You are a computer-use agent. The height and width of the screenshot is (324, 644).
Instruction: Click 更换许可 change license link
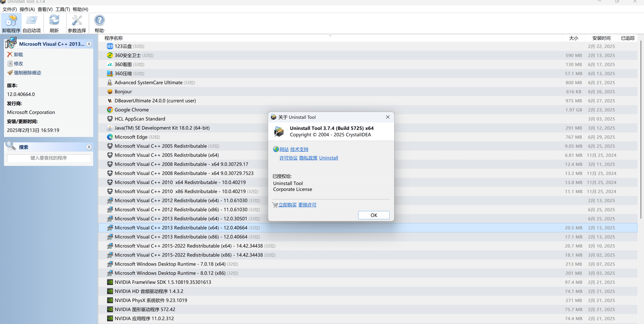pyautogui.click(x=307, y=205)
